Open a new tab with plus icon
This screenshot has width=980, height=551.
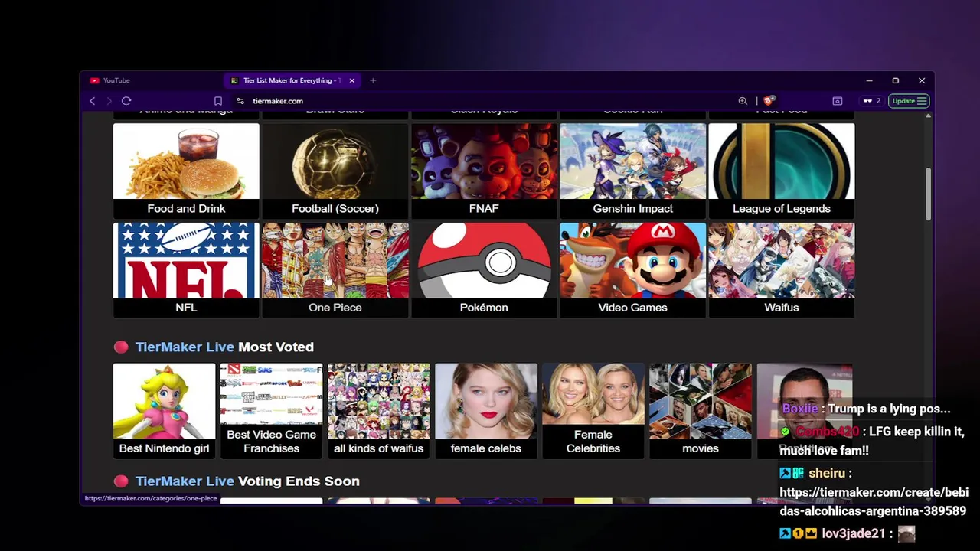click(x=373, y=80)
